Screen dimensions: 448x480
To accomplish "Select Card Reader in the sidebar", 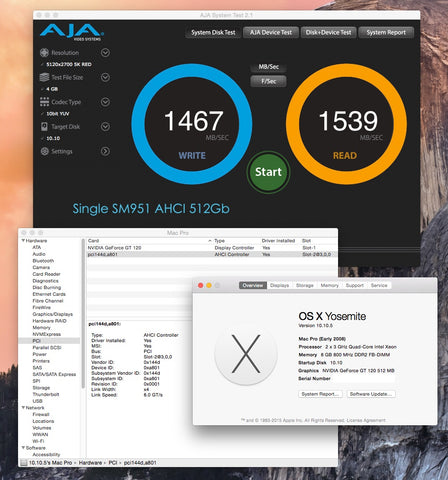I will [x=46, y=274].
